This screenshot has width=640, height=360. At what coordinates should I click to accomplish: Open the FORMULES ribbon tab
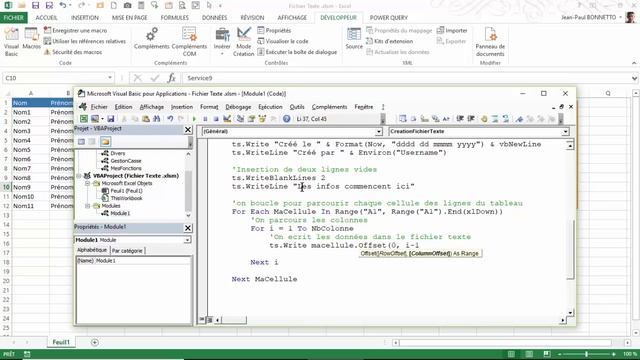coord(174,18)
